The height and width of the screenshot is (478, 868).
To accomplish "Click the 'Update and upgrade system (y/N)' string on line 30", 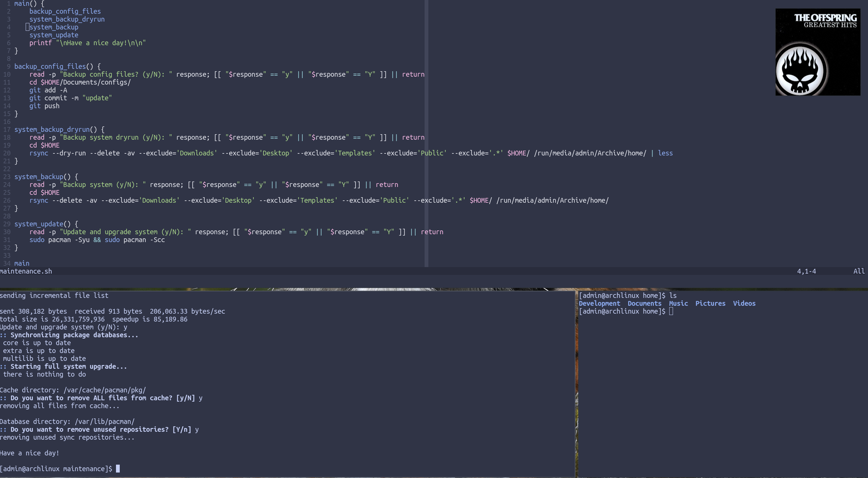I will [x=125, y=232].
